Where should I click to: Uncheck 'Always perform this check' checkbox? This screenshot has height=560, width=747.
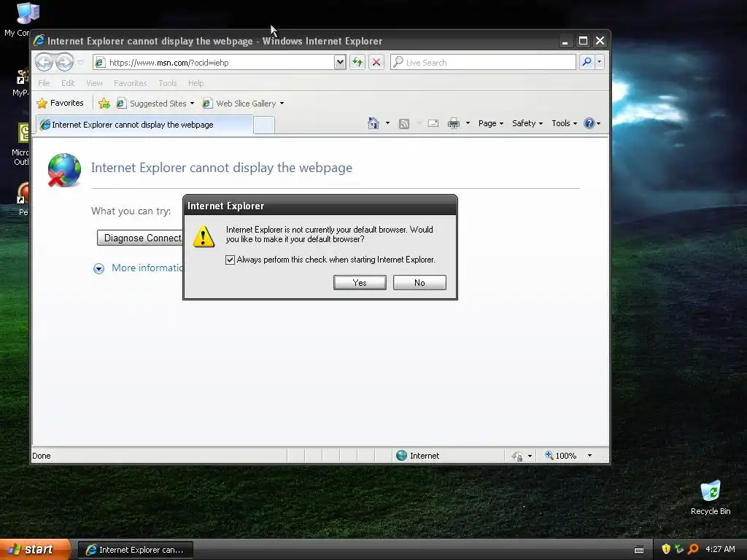[x=230, y=260]
